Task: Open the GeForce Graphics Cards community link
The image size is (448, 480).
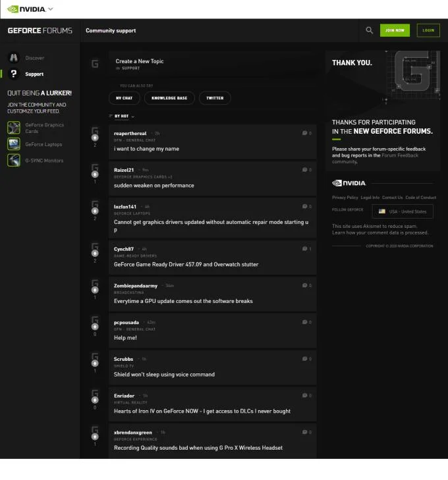Action: click(x=44, y=128)
